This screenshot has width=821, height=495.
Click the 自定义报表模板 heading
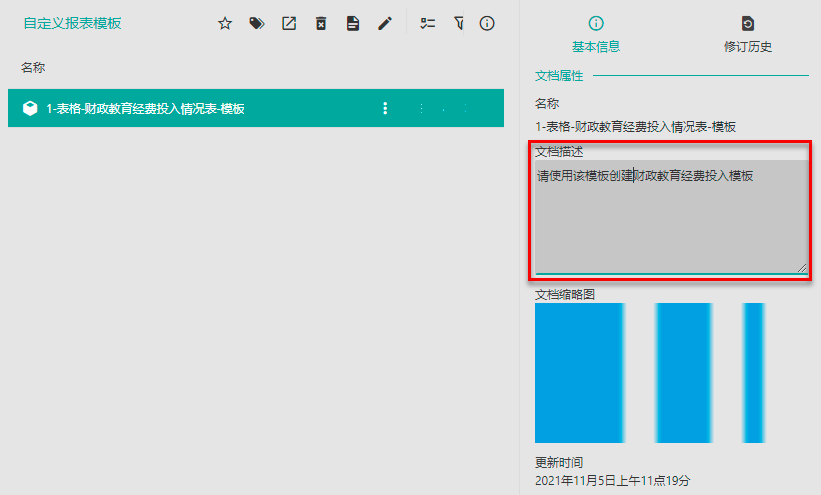point(73,24)
